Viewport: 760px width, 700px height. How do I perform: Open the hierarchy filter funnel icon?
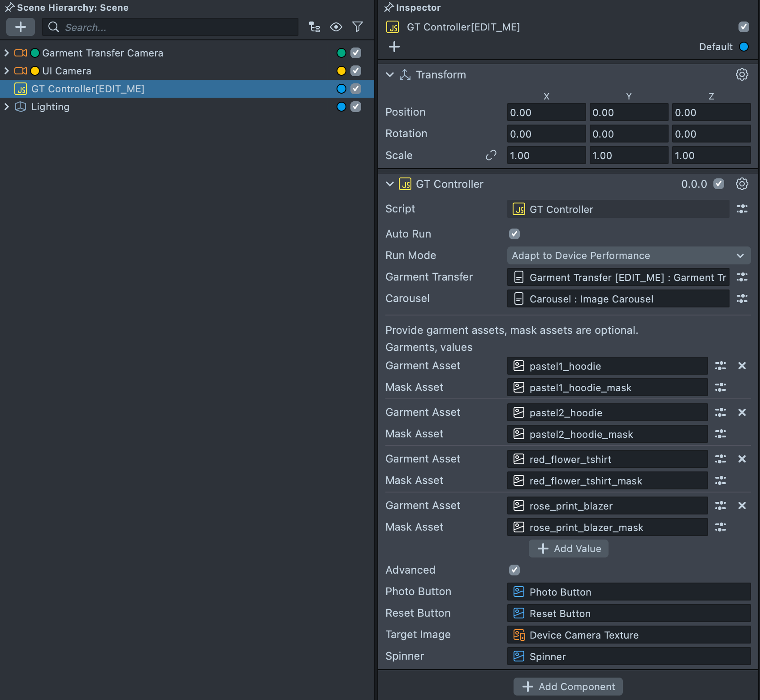pos(358,27)
